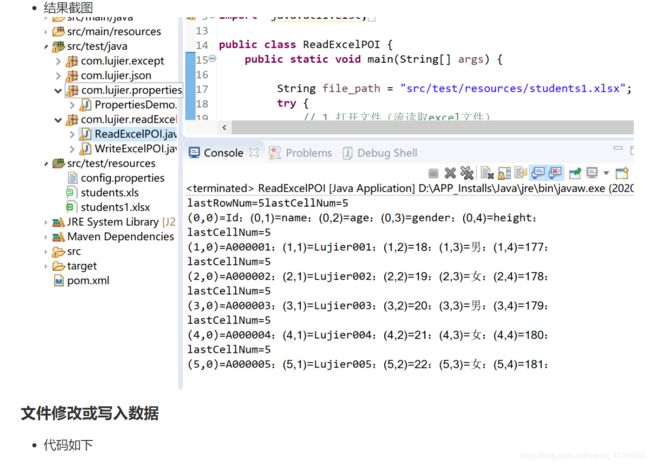Click the editor horizontal scrollbar left arrow

click(224, 127)
